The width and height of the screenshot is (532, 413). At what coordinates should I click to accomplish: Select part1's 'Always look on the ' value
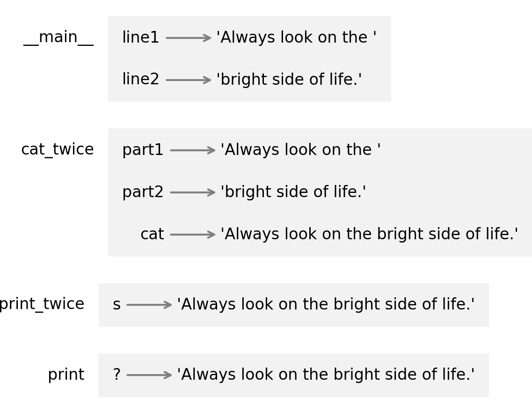tap(300, 150)
